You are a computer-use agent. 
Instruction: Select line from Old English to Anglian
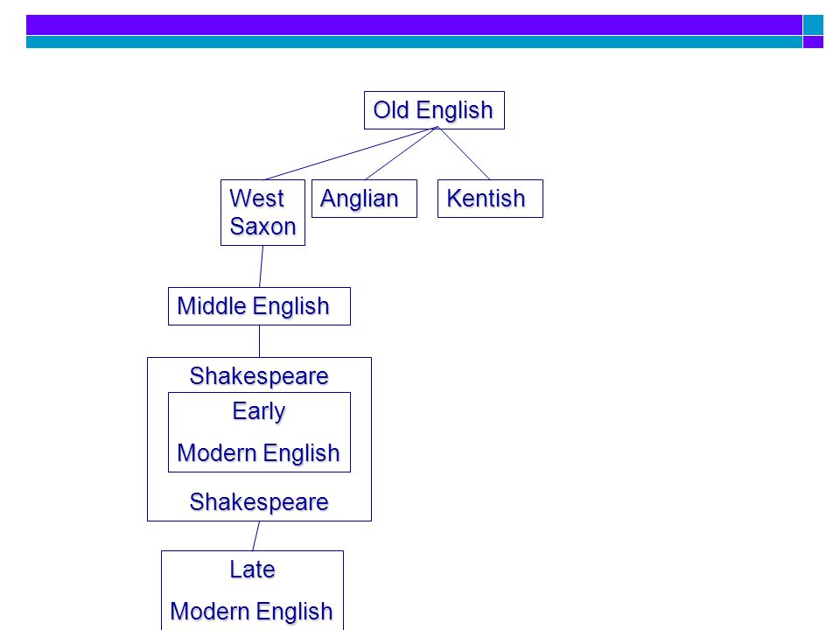tap(402, 154)
